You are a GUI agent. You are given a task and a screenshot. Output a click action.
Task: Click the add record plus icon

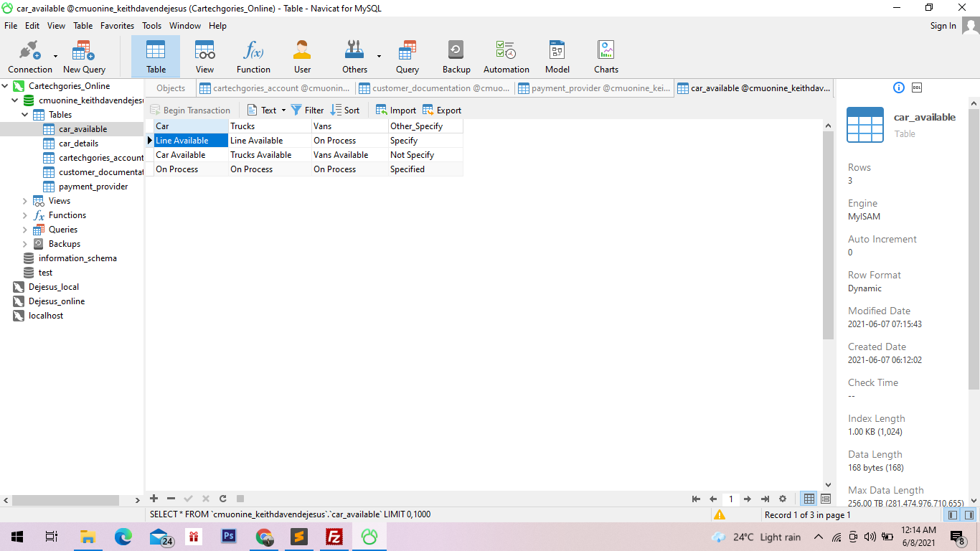(154, 499)
